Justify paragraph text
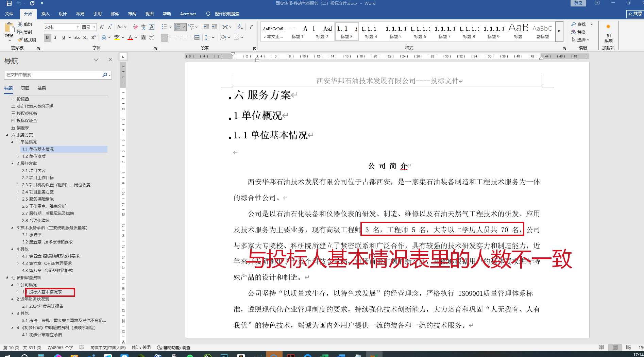Screen dimensions: 644x357 click(x=189, y=37)
